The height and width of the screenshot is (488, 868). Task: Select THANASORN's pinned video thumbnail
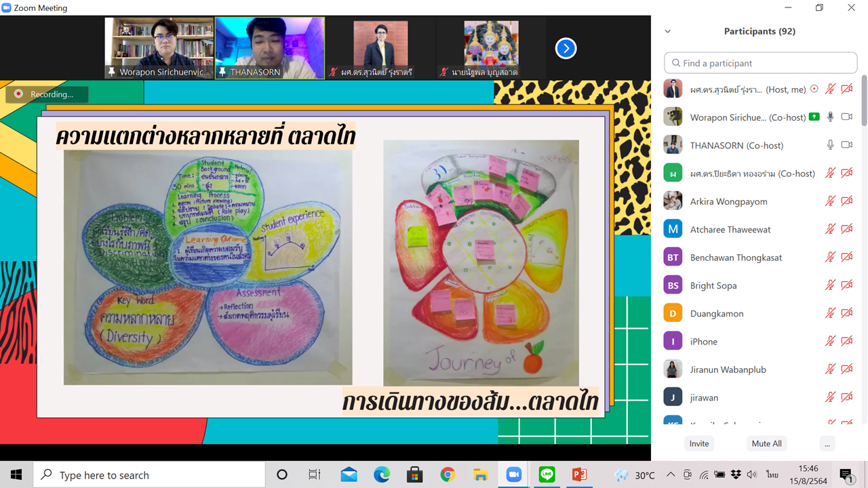[270, 48]
